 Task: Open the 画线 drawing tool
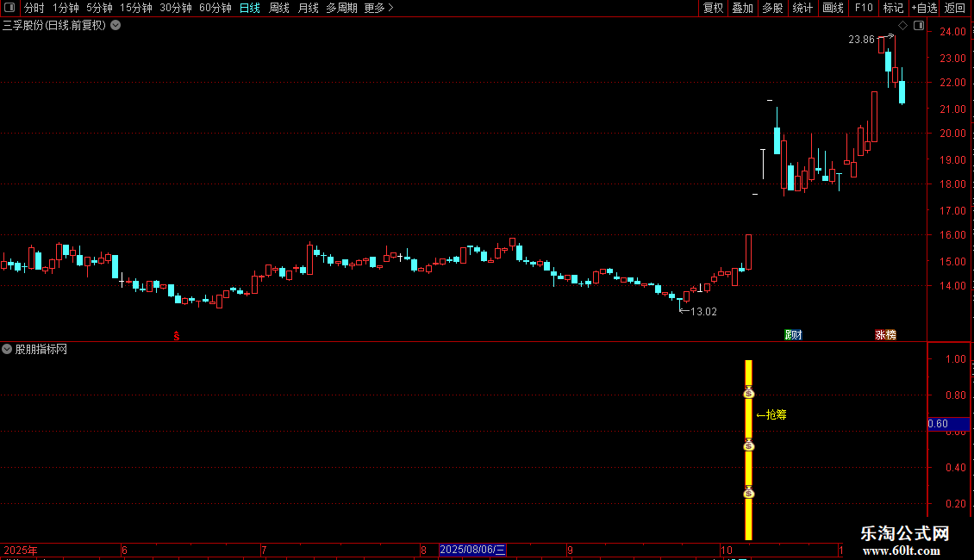(833, 8)
